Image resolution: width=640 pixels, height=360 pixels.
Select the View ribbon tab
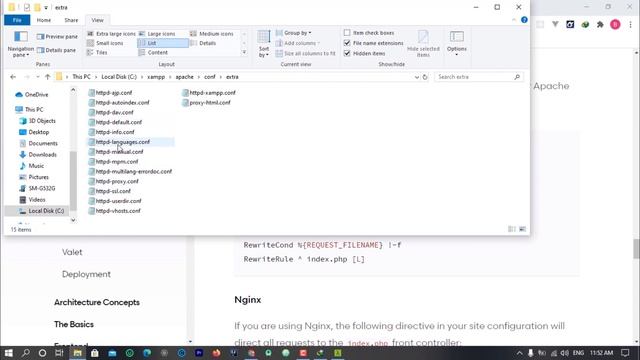click(98, 20)
